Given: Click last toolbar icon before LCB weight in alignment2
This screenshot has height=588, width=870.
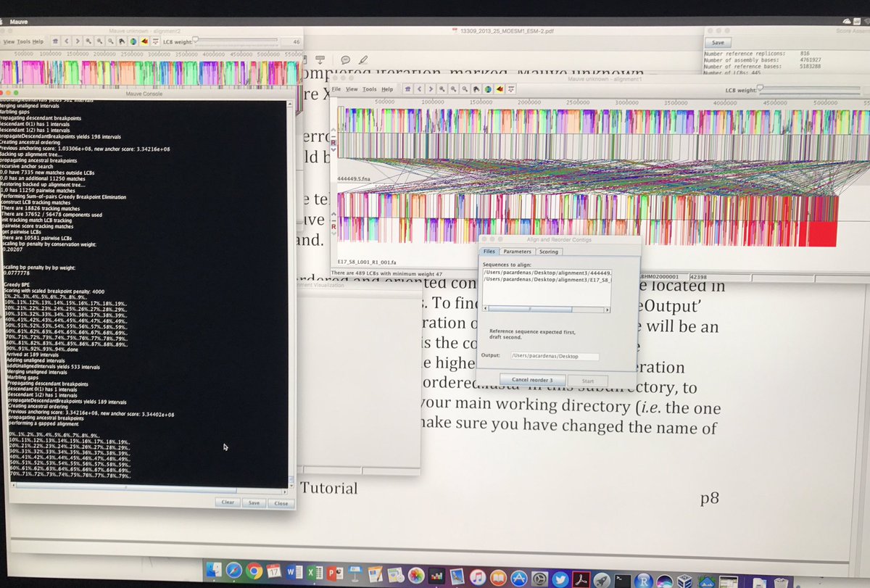Looking at the screenshot, I should click(156, 41).
